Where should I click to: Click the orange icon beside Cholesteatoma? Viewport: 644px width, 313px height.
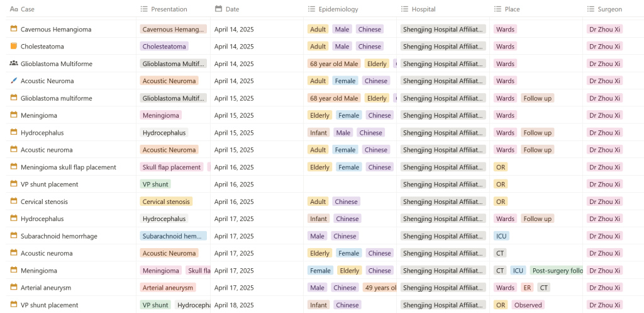click(x=14, y=46)
